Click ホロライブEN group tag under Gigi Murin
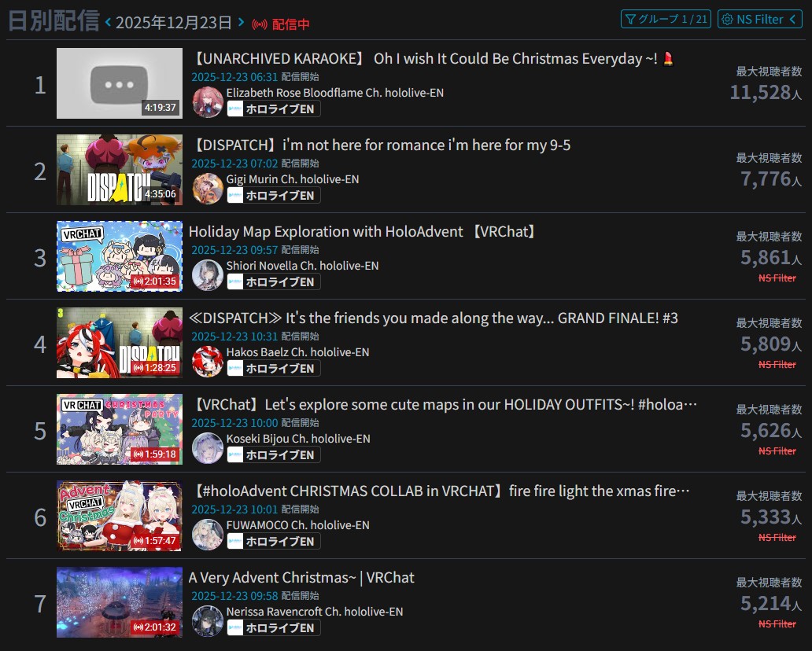Screen dimensions: 812x651 pos(274,196)
